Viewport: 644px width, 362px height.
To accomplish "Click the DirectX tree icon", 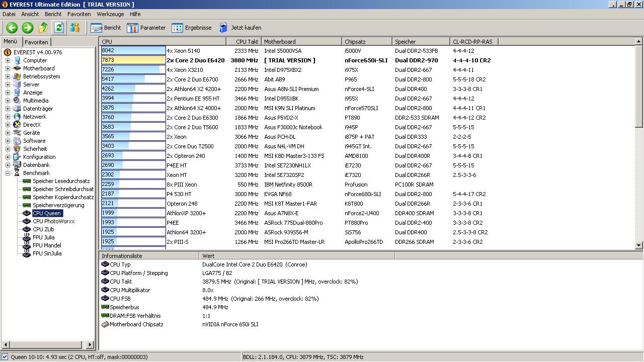I will tap(18, 125).
